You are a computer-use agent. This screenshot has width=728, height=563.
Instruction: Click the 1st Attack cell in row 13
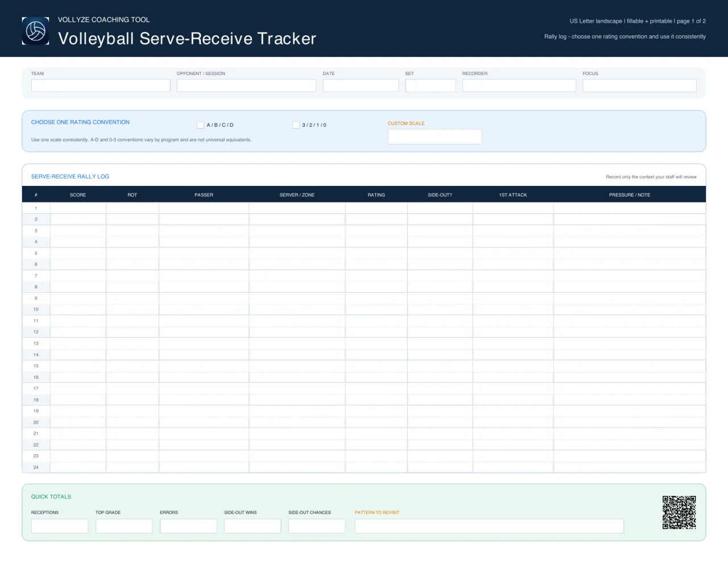pyautogui.click(x=513, y=343)
